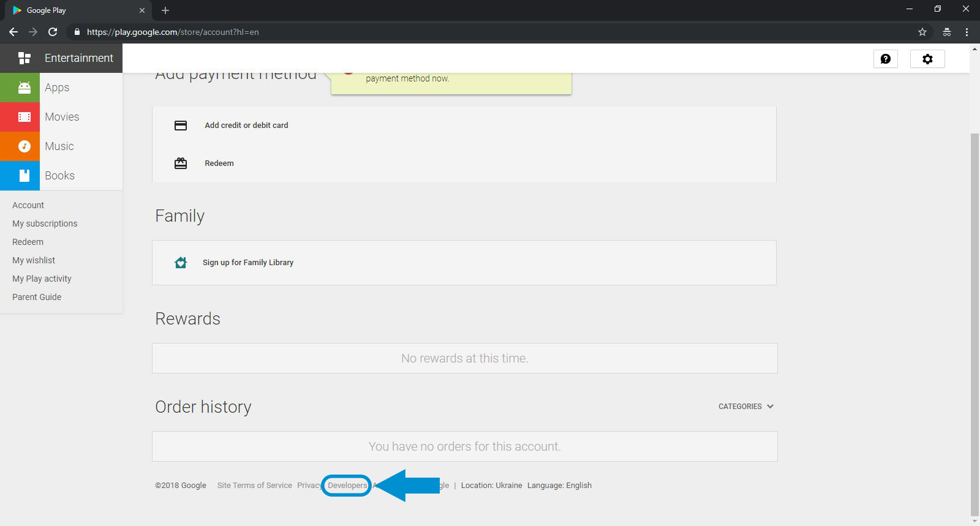The width and height of the screenshot is (980, 526).
Task: Click Location: Ukraine in footer
Action: tap(491, 486)
